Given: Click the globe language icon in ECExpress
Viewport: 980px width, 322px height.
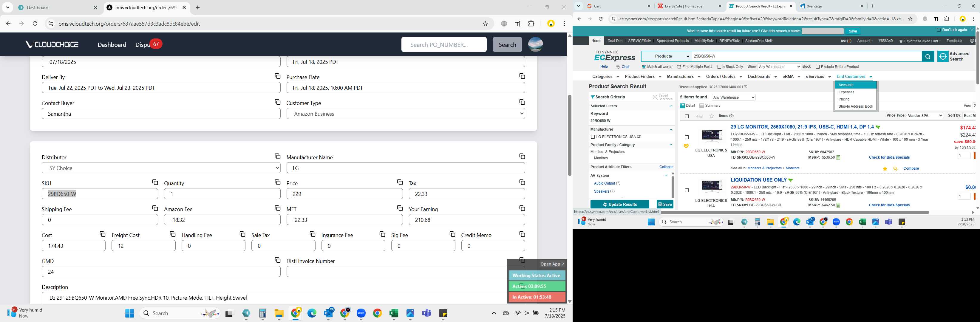Looking at the screenshot, I should pos(972,41).
